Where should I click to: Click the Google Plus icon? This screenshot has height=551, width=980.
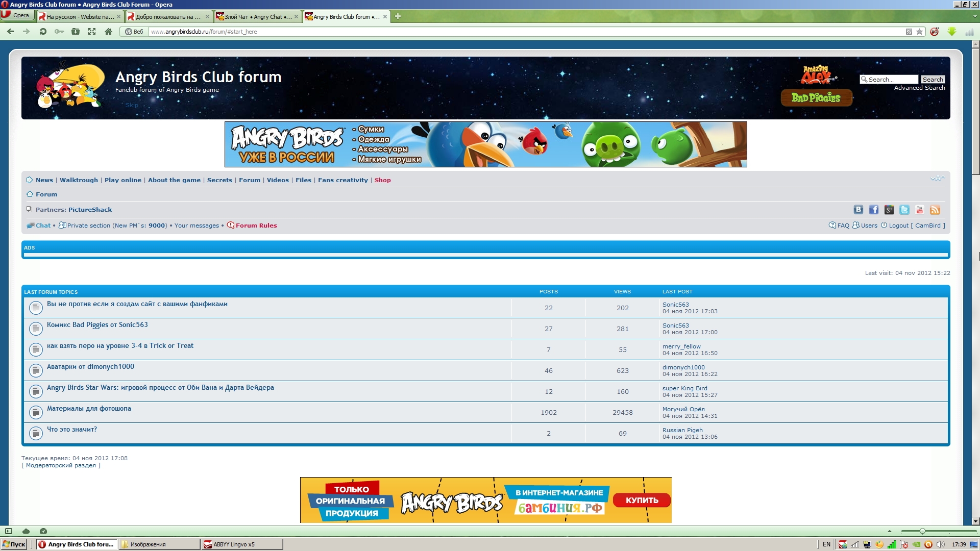[889, 210]
